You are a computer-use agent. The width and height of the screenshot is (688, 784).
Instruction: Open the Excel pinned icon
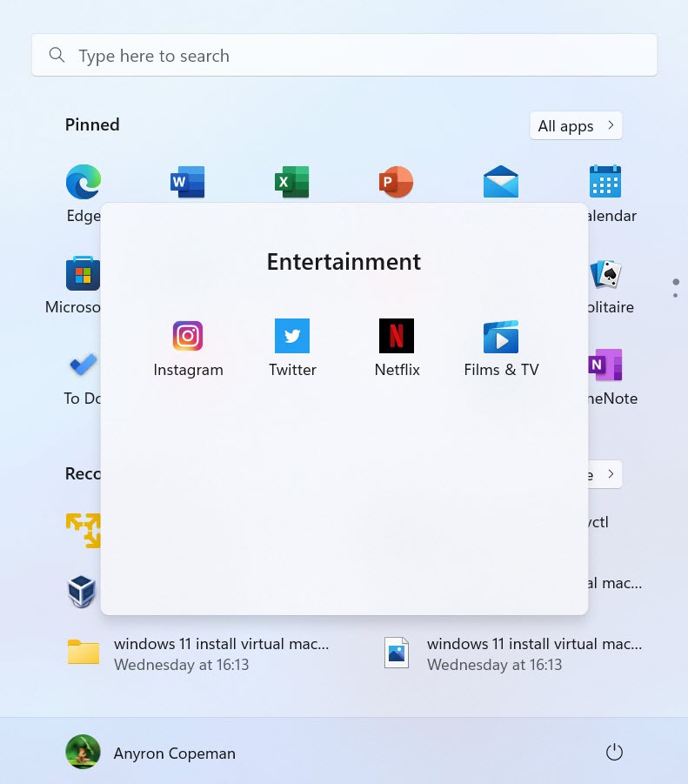coord(291,182)
